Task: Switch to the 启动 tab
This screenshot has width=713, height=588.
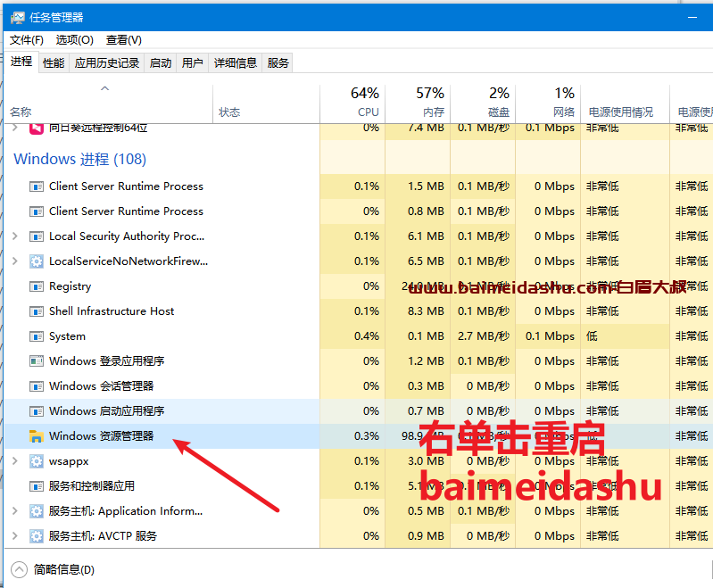Action: (161, 62)
